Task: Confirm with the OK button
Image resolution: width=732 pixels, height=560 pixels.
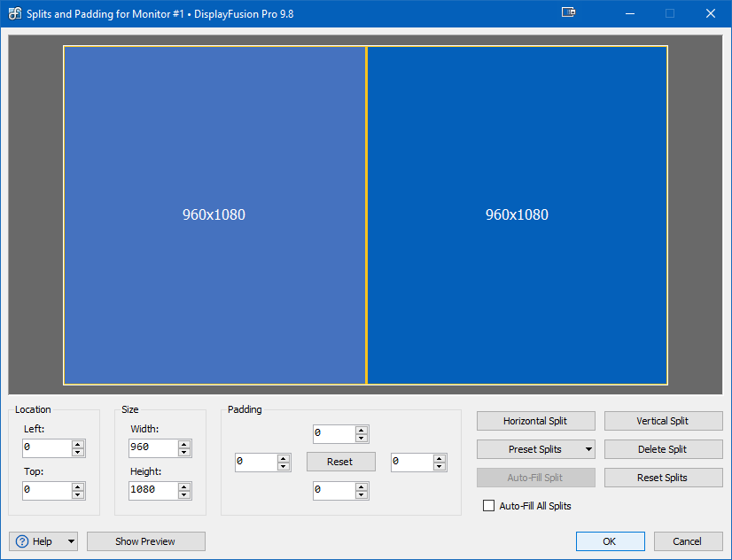Action: click(610, 541)
